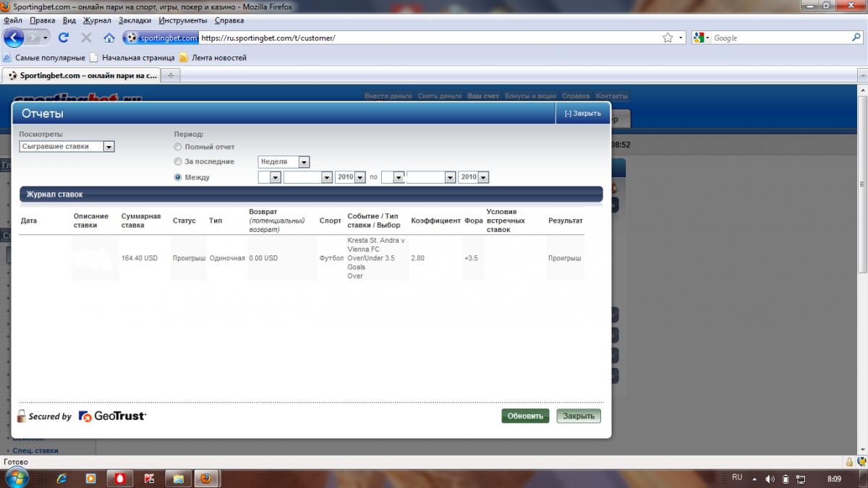This screenshot has height=488, width=868.
Task: Open the Лента новостей feed bookmark
Action: pos(213,57)
